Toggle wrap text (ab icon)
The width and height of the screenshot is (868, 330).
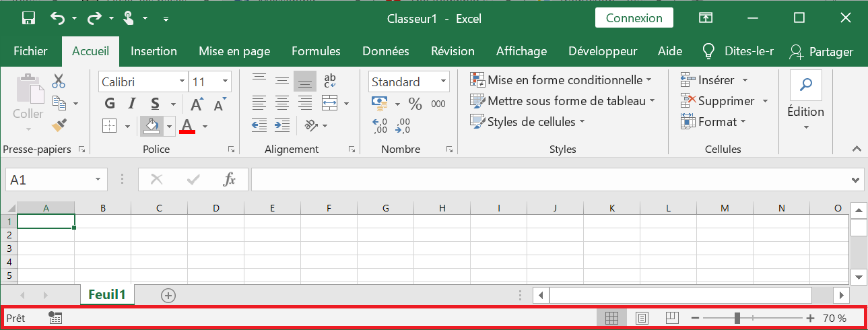330,81
